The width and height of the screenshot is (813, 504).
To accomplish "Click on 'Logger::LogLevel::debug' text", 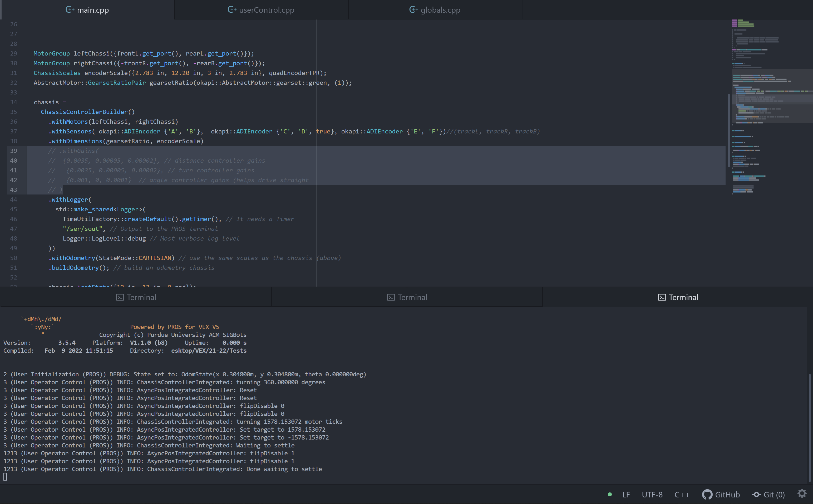I will pos(104,238).
